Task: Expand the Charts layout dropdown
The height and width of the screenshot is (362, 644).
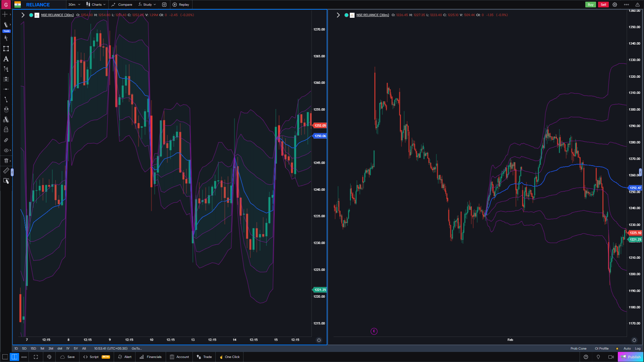Action: (x=96, y=5)
